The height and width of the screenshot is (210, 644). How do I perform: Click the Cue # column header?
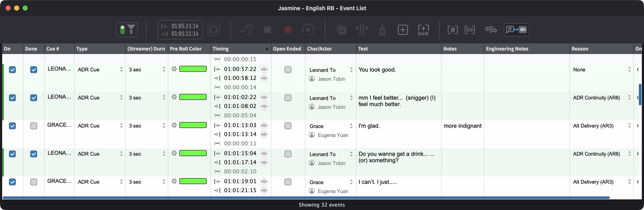[59, 49]
